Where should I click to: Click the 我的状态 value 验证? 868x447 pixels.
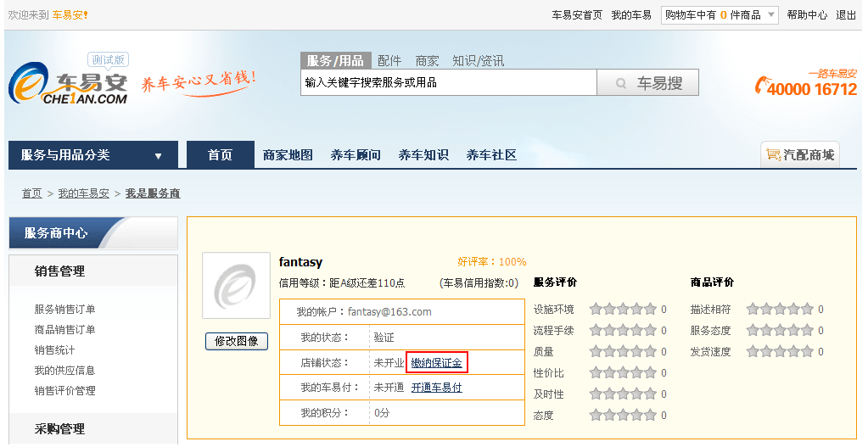pyautogui.click(x=384, y=338)
